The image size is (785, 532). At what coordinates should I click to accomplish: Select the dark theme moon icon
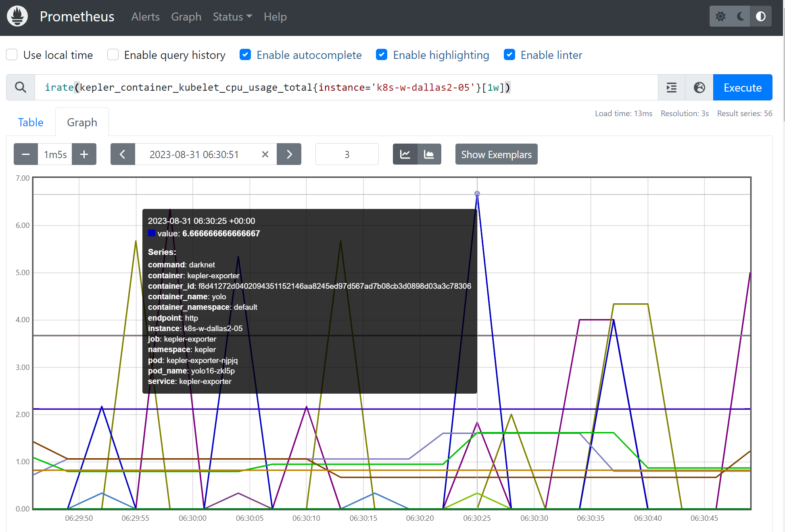coord(741,16)
